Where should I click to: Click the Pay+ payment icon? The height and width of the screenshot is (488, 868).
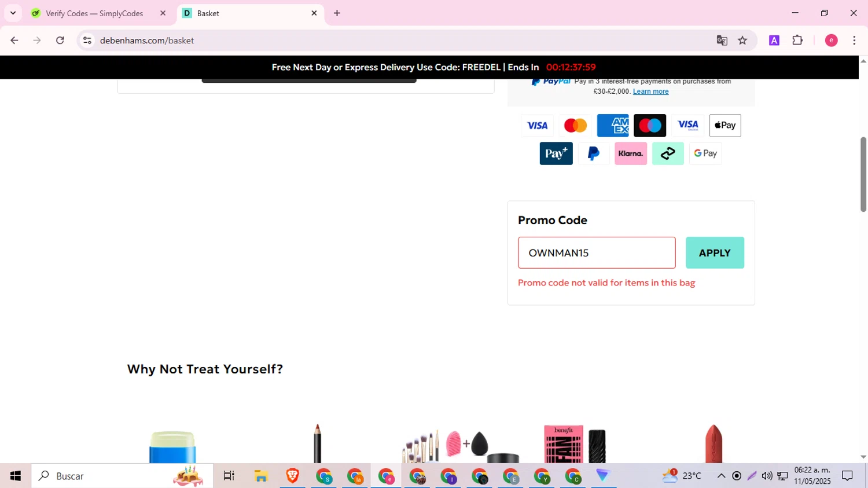click(x=556, y=153)
